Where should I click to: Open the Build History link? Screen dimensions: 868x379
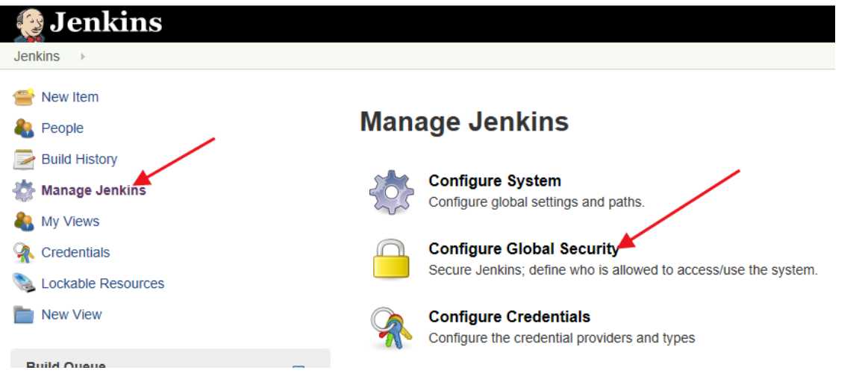tap(79, 159)
